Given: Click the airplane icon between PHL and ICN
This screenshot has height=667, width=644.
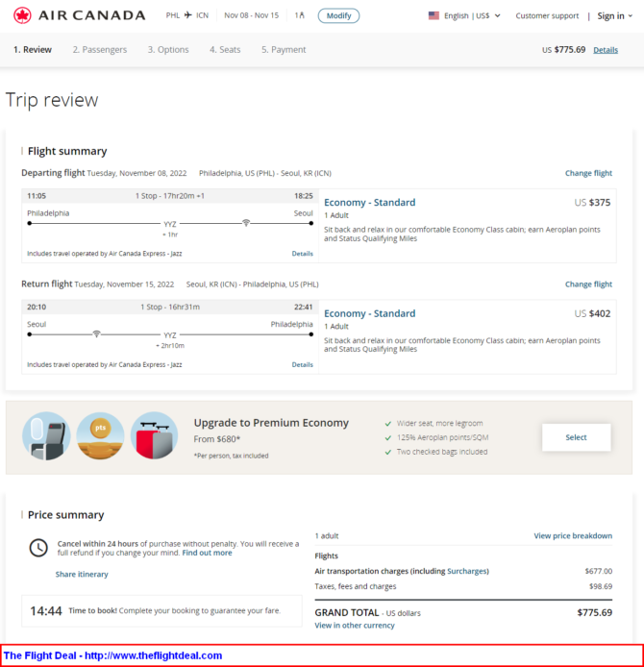Looking at the screenshot, I should 188,15.
